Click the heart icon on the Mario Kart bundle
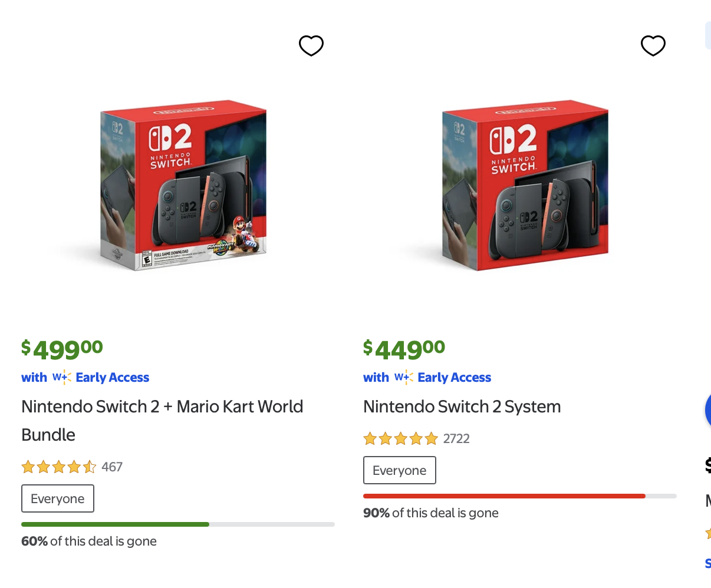This screenshot has height=588, width=711. coord(311,45)
